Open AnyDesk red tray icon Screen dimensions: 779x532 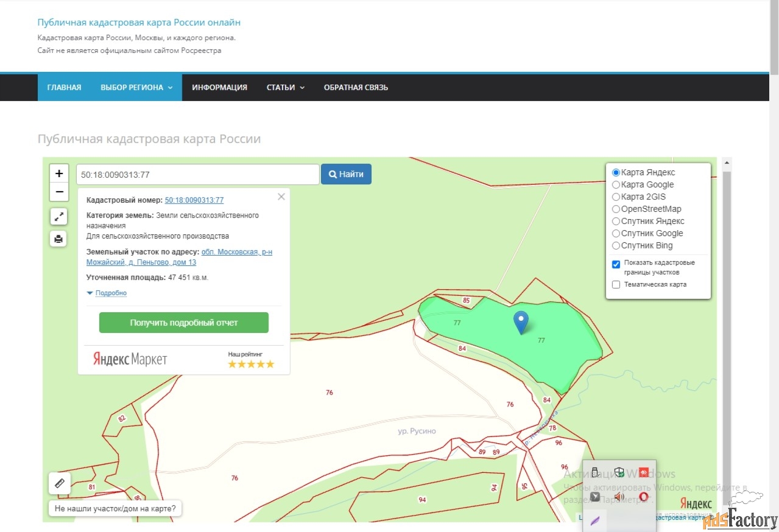pyautogui.click(x=643, y=472)
